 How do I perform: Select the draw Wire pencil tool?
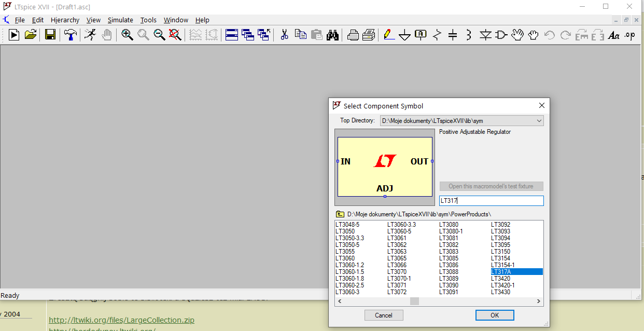pyautogui.click(x=389, y=35)
